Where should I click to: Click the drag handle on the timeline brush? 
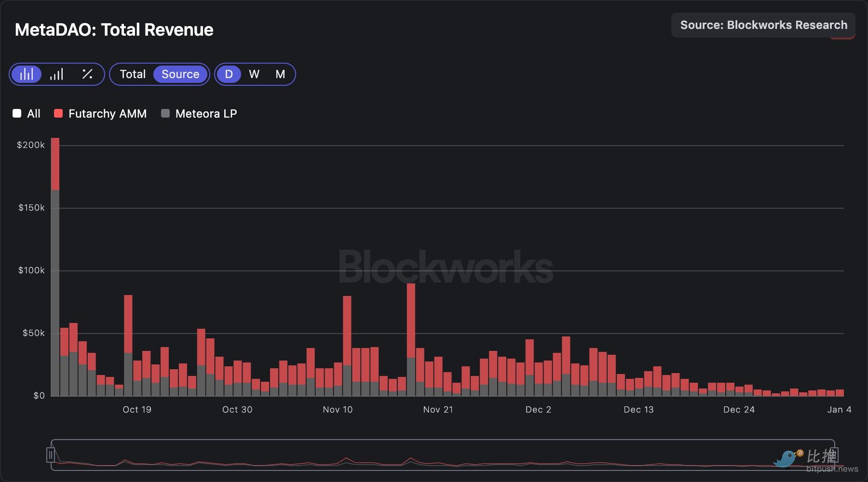(51, 455)
